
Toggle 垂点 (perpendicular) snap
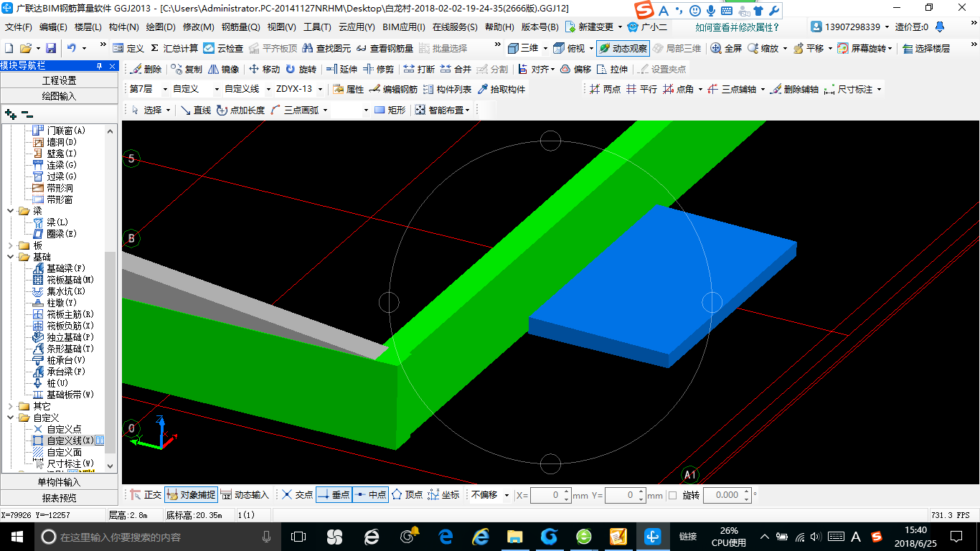(334, 495)
